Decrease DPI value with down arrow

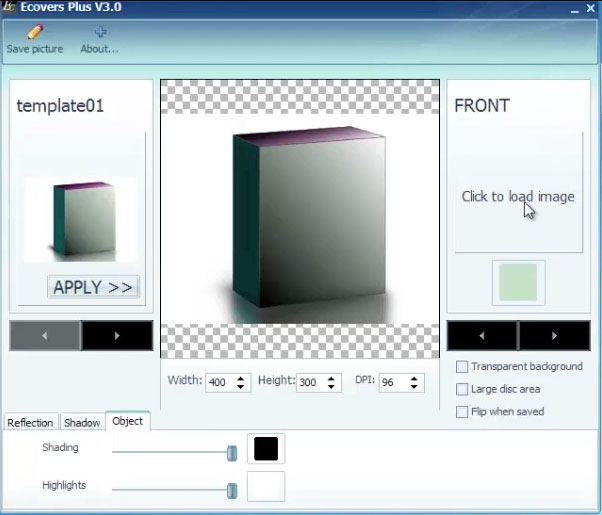(414, 386)
